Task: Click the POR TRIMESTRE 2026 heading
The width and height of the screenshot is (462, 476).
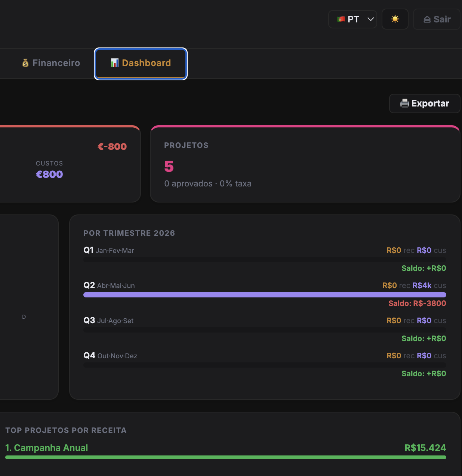Action: 129,233
